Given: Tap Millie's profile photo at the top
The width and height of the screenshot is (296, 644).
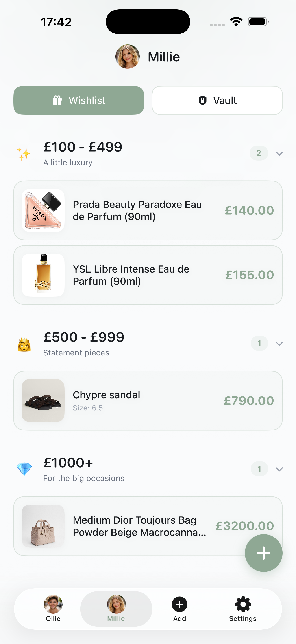Looking at the screenshot, I should click(x=128, y=57).
